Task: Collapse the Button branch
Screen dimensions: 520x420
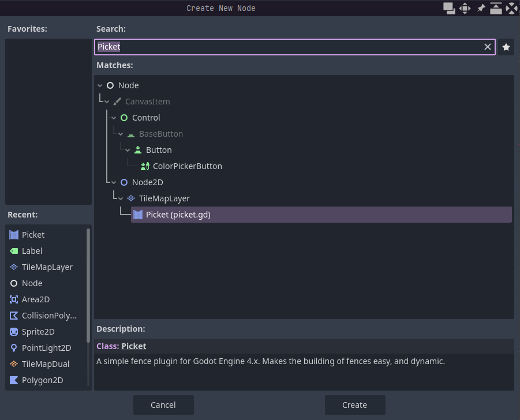Action: (128, 150)
